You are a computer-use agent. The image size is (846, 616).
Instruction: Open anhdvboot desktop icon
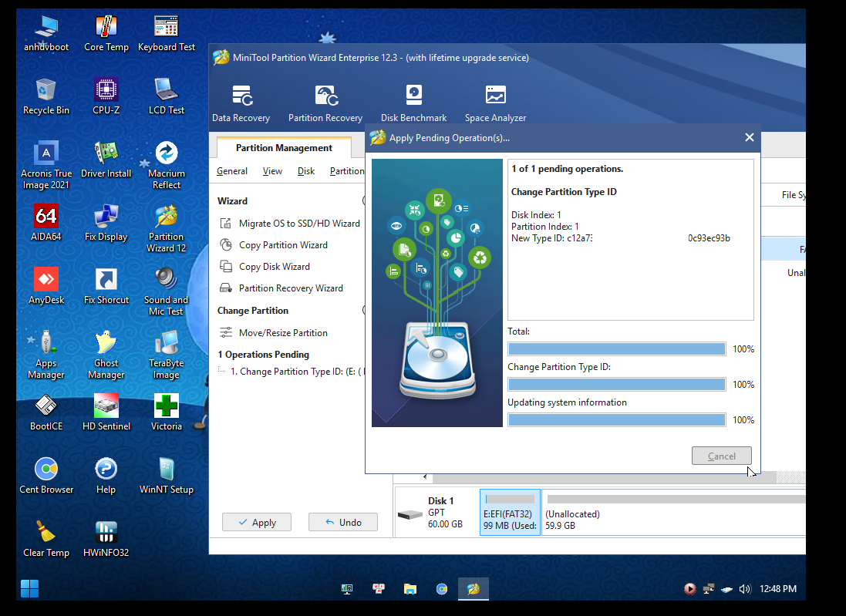(x=46, y=33)
